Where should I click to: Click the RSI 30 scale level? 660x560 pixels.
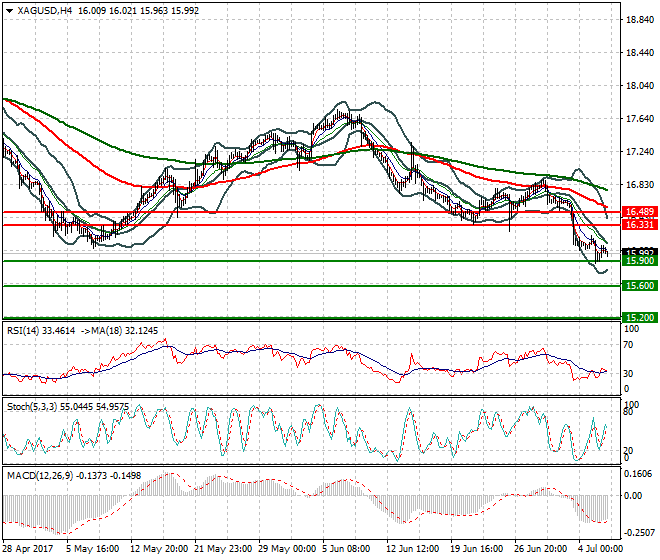pyautogui.click(x=628, y=373)
